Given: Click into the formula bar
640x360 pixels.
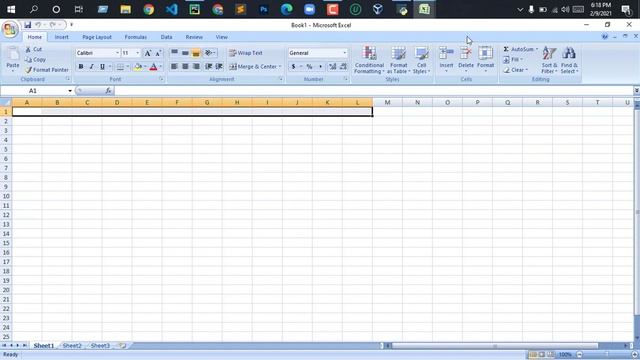Looking at the screenshot, I should click(373, 91).
